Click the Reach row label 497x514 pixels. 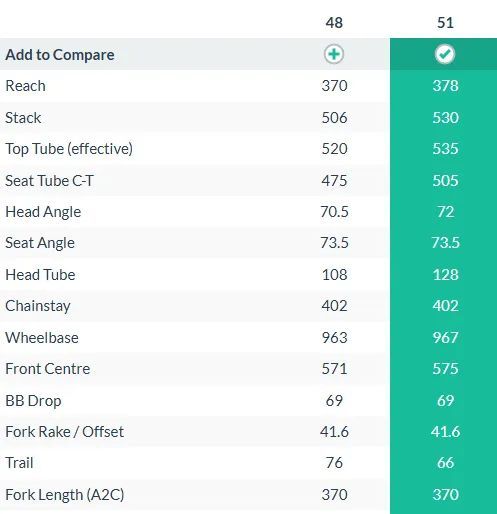coord(25,86)
